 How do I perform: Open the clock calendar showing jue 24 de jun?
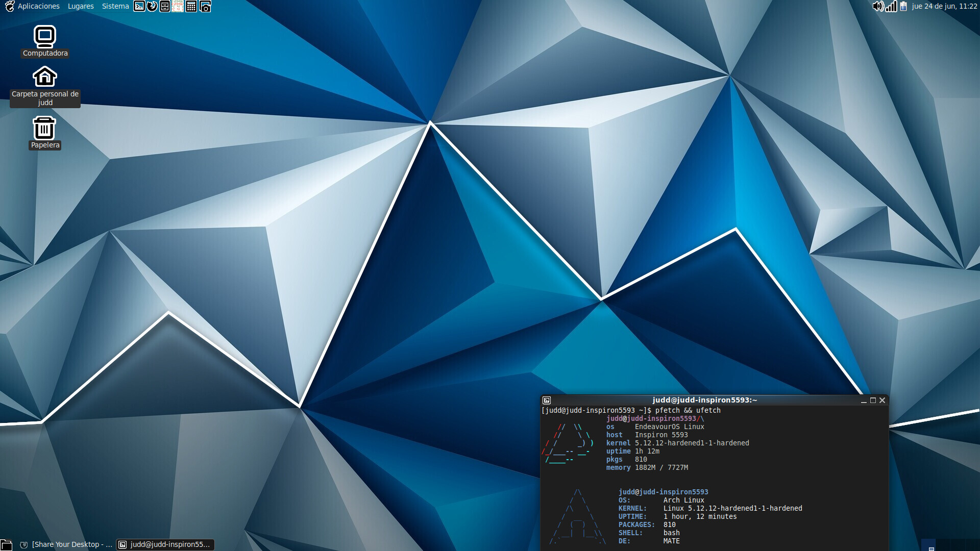point(944,6)
